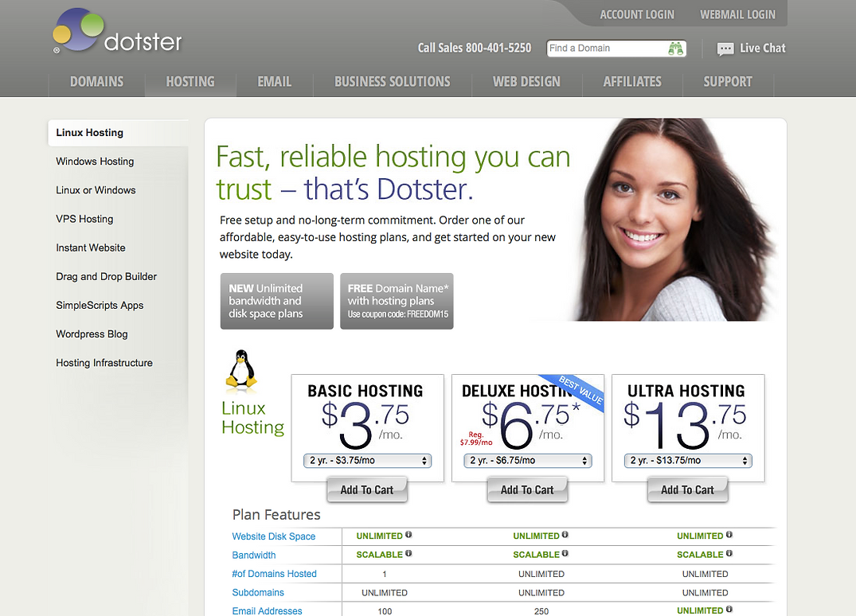856x616 pixels.
Task: Click the Call Sales 800-401-5250 text
Action: 475,48
